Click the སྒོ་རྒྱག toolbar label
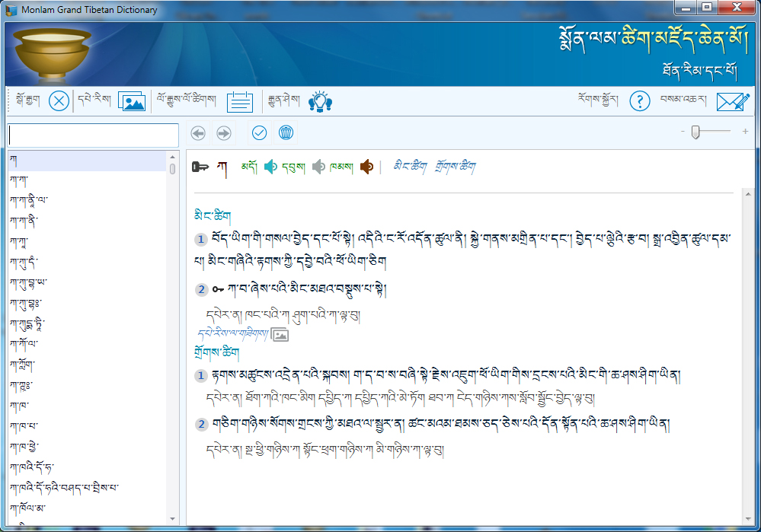Screen dimensions: 761x532 (27, 101)
